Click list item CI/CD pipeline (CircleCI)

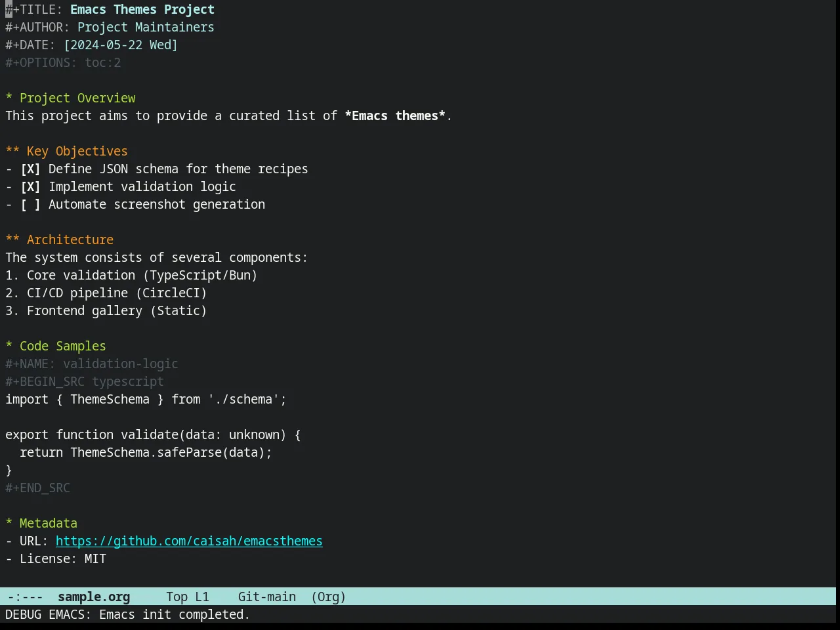[106, 293]
